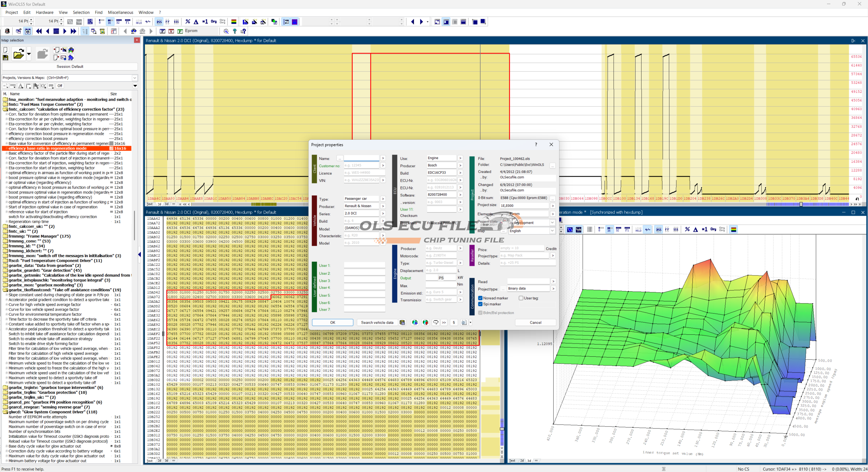Expand the gearbx_data folder in tree
The height and width of the screenshot is (472, 868).
point(5,265)
